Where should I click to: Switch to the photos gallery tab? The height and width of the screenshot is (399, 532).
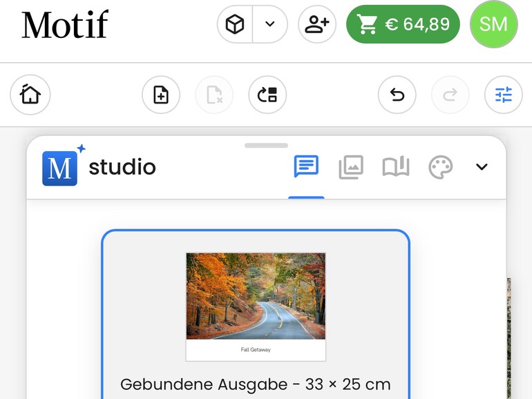351,167
